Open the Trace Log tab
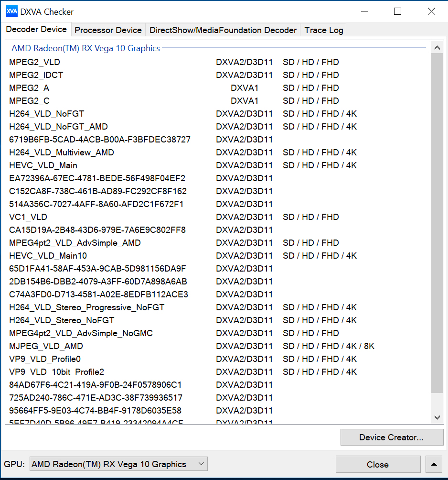This screenshot has width=448, height=480. pos(323,30)
